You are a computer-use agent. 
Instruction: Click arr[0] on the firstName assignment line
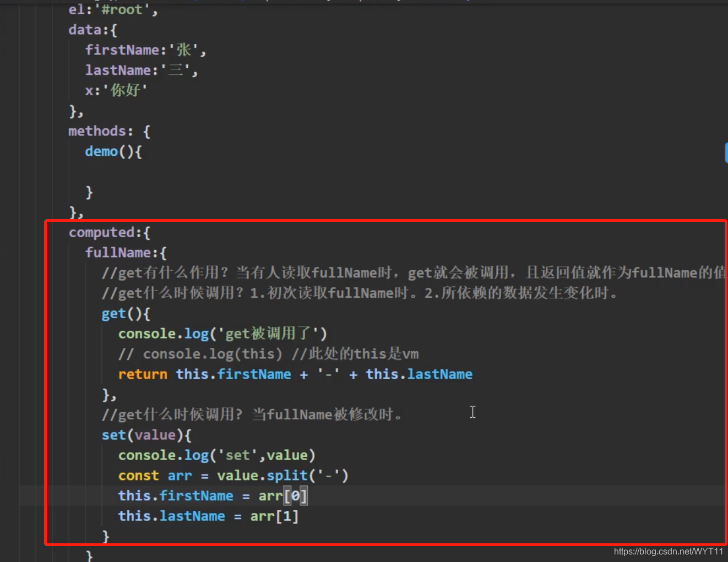283,496
